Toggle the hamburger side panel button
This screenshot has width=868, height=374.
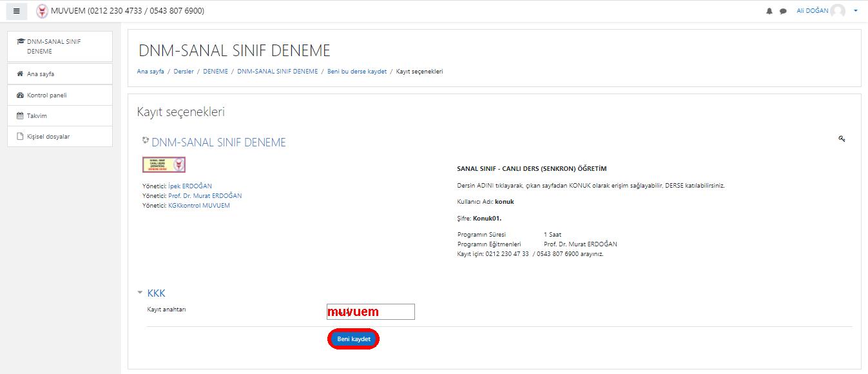point(17,11)
